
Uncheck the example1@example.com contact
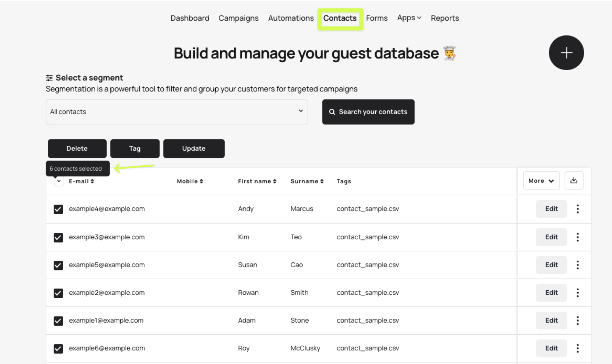[58, 321]
